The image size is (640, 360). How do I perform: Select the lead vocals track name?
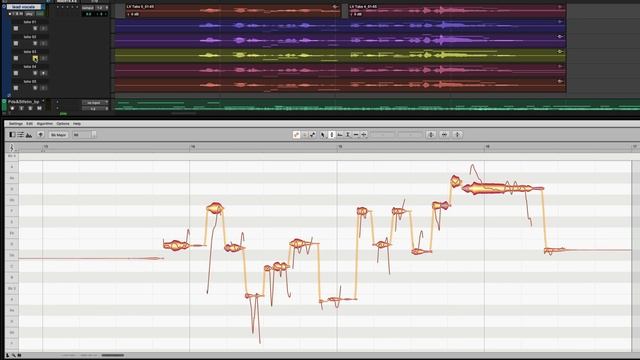tap(24, 7)
